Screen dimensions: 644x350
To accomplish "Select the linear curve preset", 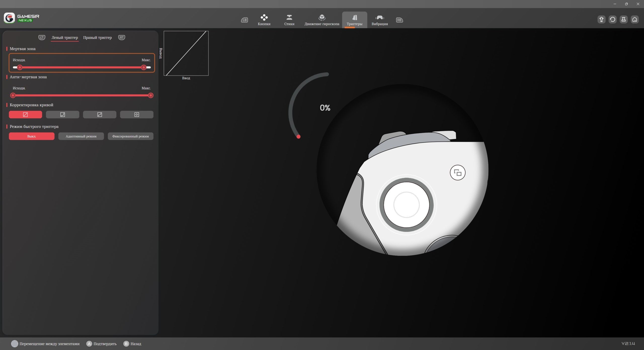I will 25,114.
